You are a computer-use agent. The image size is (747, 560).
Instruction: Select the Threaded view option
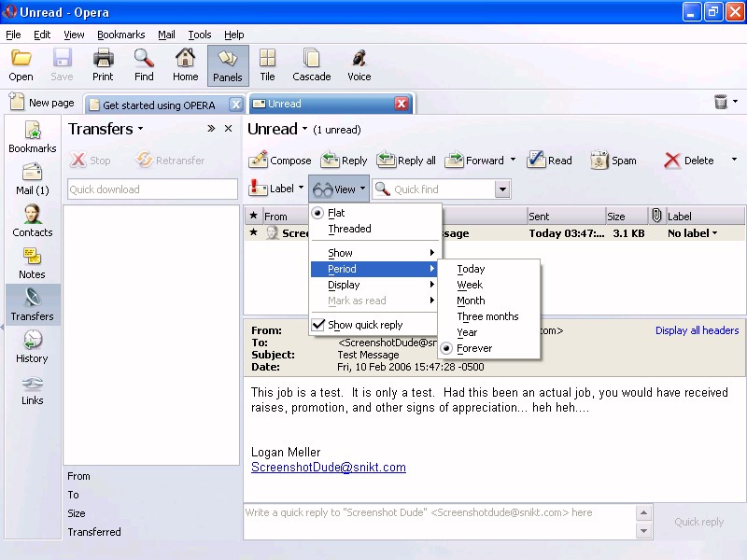click(349, 229)
